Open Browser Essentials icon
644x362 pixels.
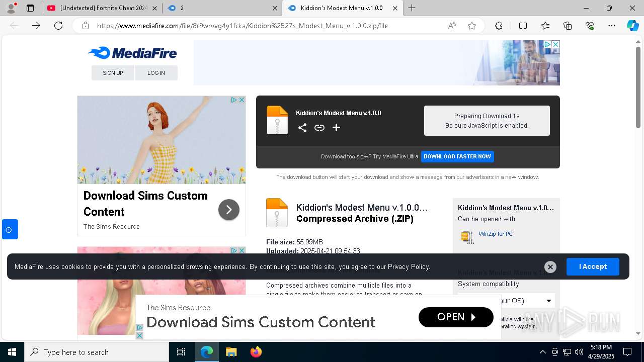click(x=590, y=26)
